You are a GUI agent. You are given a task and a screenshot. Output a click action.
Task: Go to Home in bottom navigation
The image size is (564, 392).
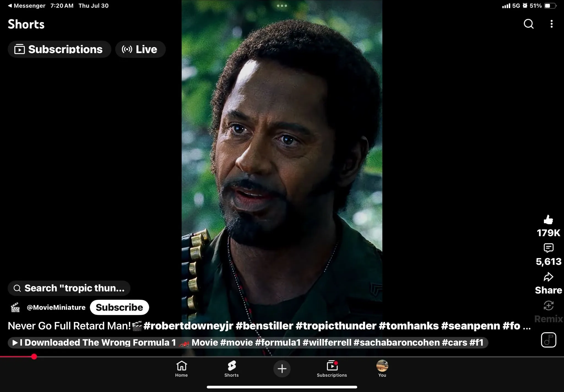tap(181, 369)
